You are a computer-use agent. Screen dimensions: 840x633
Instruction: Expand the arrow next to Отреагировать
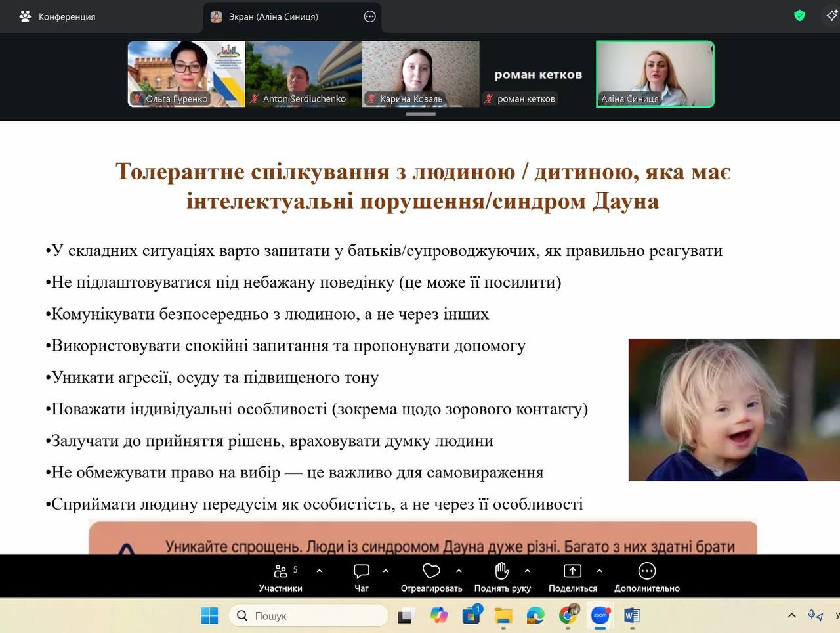(459, 571)
